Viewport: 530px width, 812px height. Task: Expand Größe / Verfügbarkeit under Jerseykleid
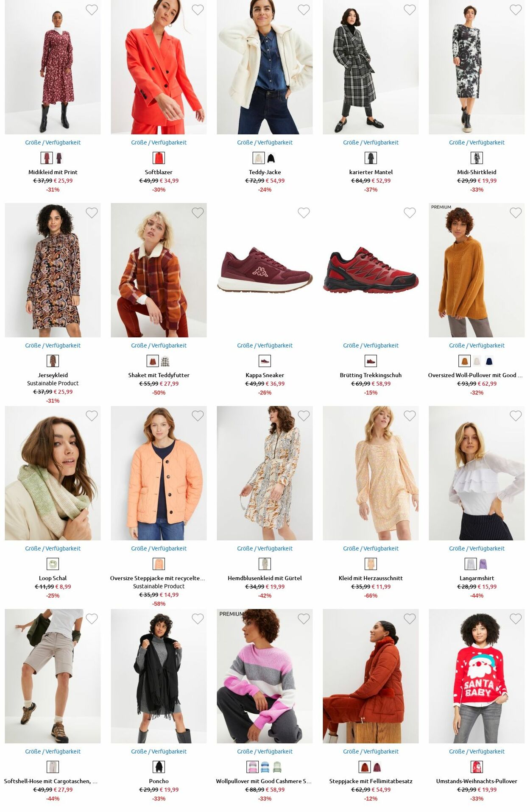(53, 345)
